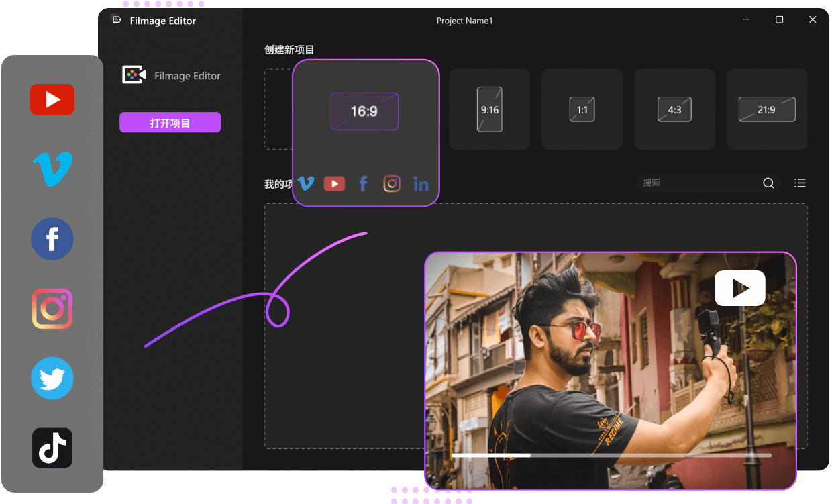Screen dimensions: 832x504
Task: Click the YouTube icon in the left social panel
Action: (x=52, y=100)
